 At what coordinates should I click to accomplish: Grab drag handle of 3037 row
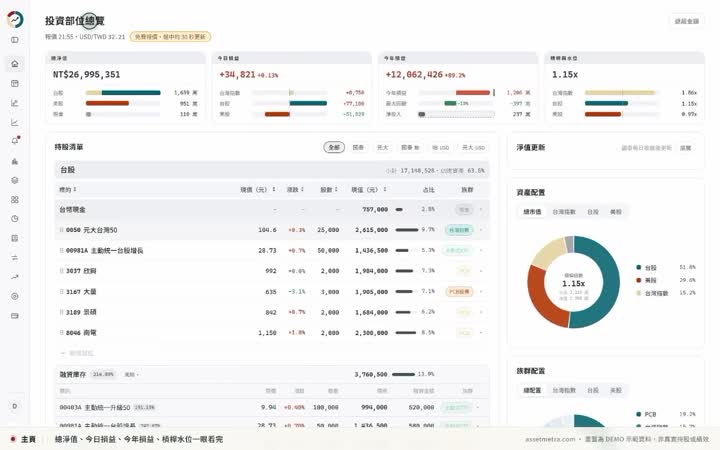pyautogui.click(x=61, y=271)
